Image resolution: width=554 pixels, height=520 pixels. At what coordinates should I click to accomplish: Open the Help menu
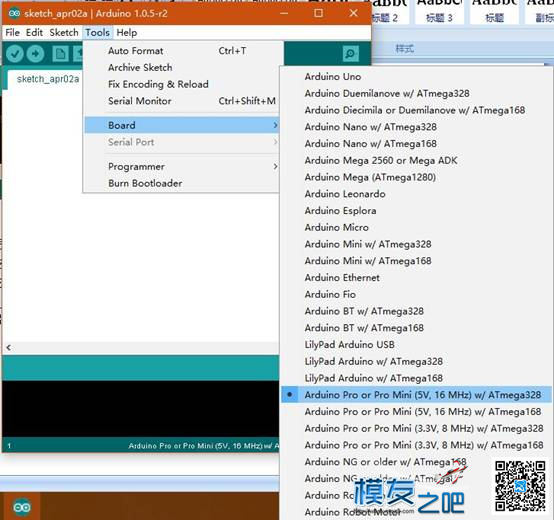127,32
